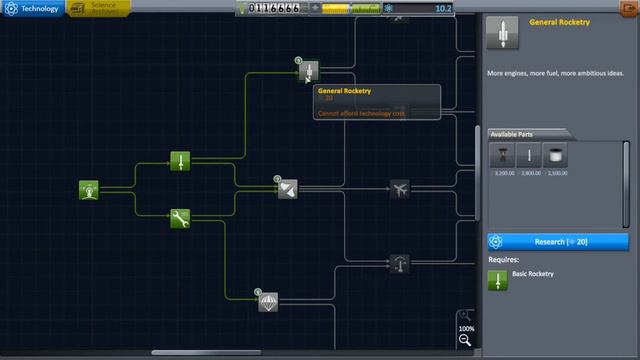Click the engine part thumbnail
The height and width of the screenshot is (360, 640).
tap(502, 156)
